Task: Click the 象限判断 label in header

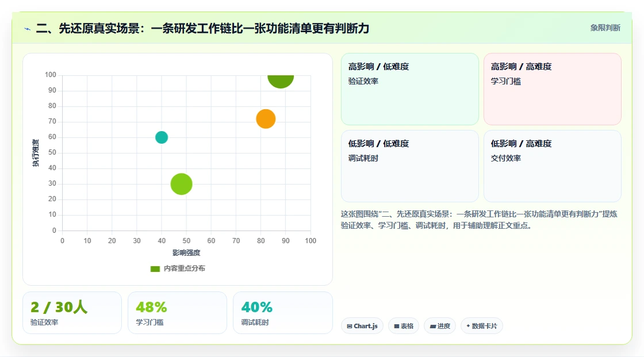Action: (x=605, y=28)
